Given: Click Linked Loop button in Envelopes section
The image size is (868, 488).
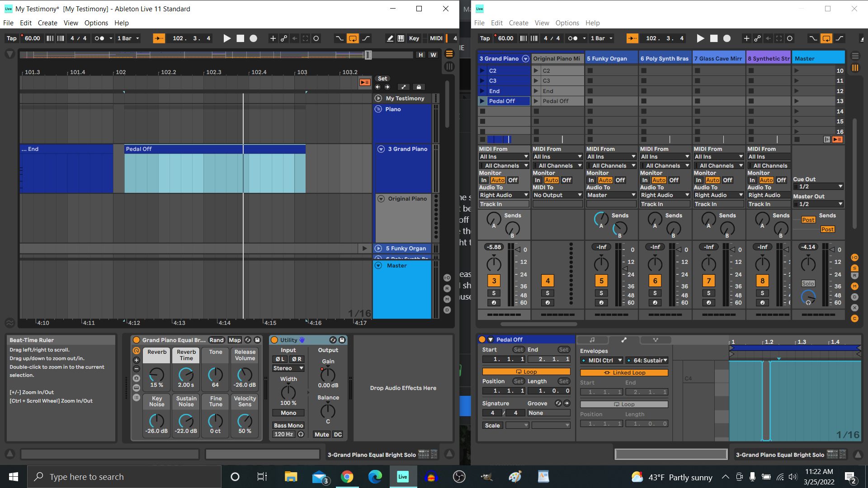Looking at the screenshot, I should [x=624, y=373].
